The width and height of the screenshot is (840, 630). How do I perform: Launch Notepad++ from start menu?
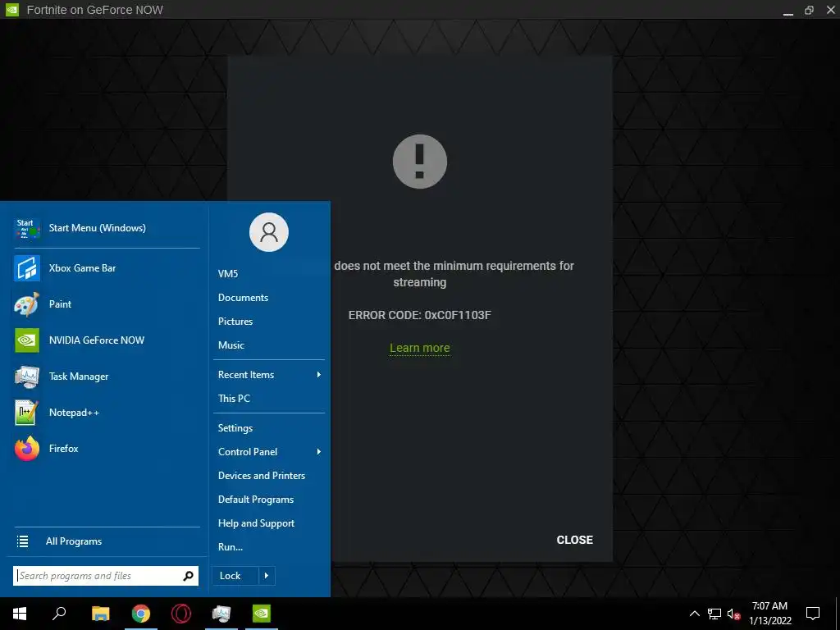coord(107,413)
